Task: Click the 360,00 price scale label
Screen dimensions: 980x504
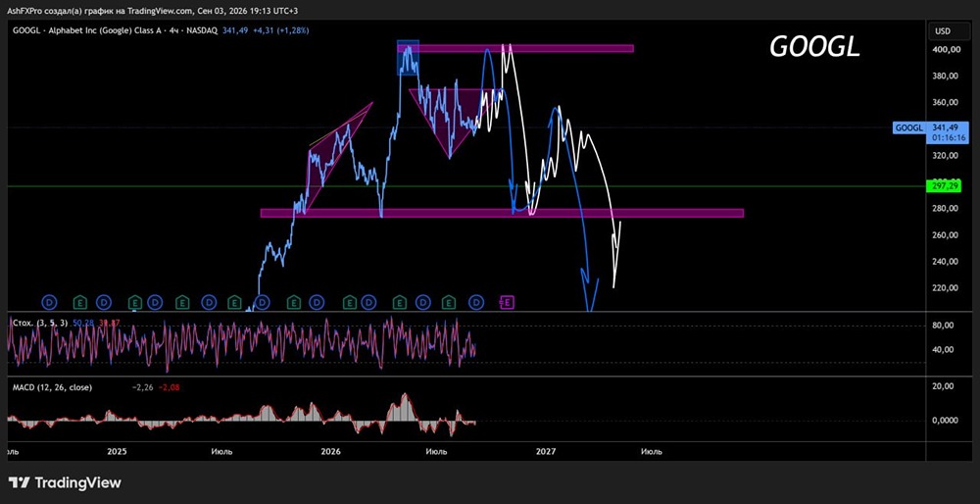Action: [x=945, y=102]
